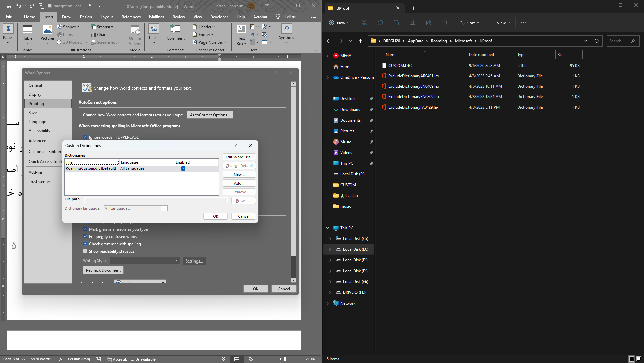Open Symbols in ribbon
The image size is (644, 363).
pyautogui.click(x=286, y=34)
